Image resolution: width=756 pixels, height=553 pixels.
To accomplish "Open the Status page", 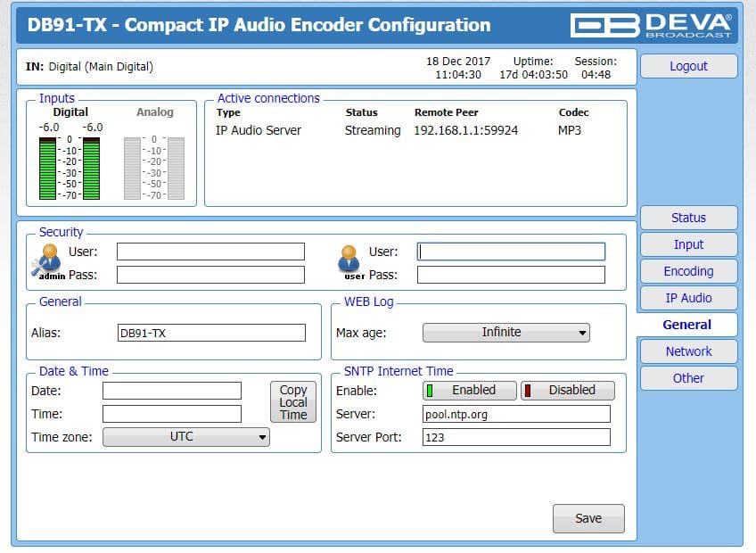I will 688,218.
